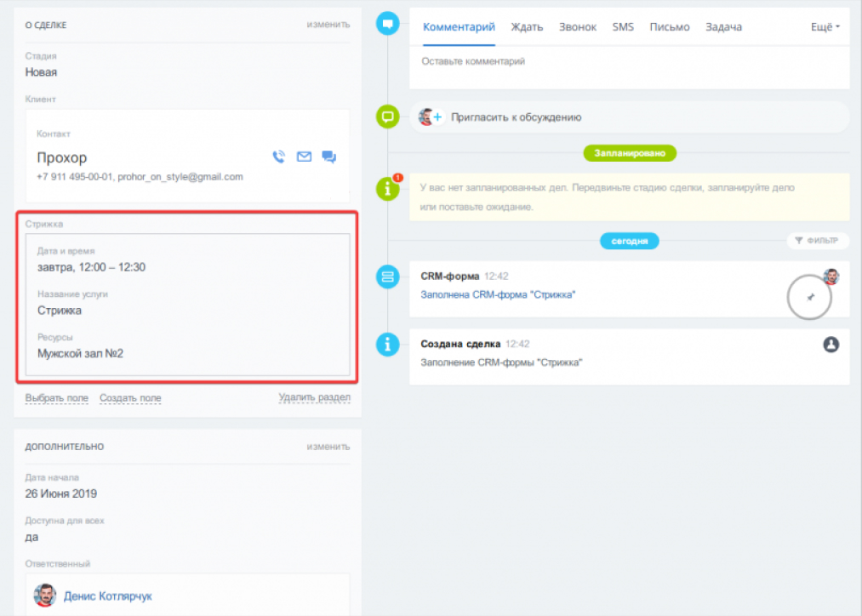Click the gray user avatar on Создана сделка
Image resolution: width=862 pixels, height=616 pixels.
coord(831,344)
